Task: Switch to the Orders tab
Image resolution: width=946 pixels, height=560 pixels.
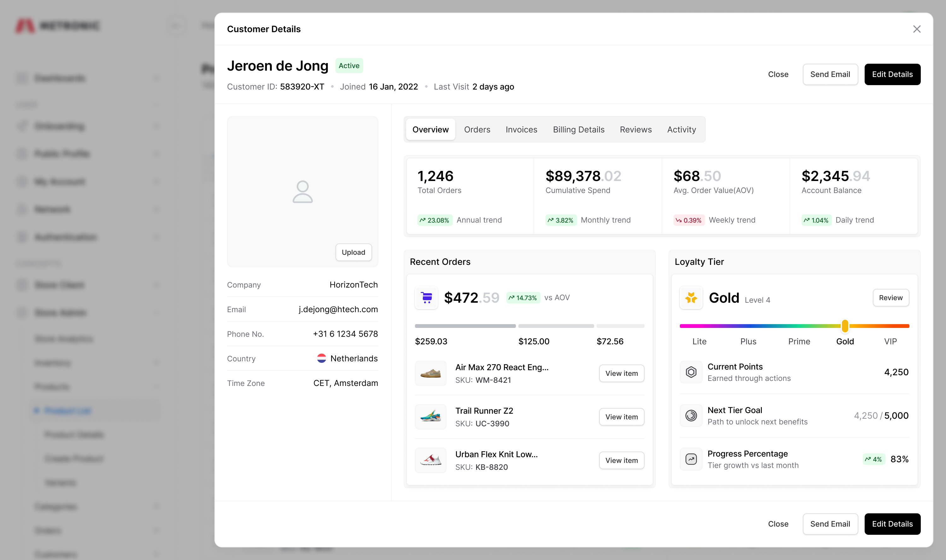Action: 477,129
